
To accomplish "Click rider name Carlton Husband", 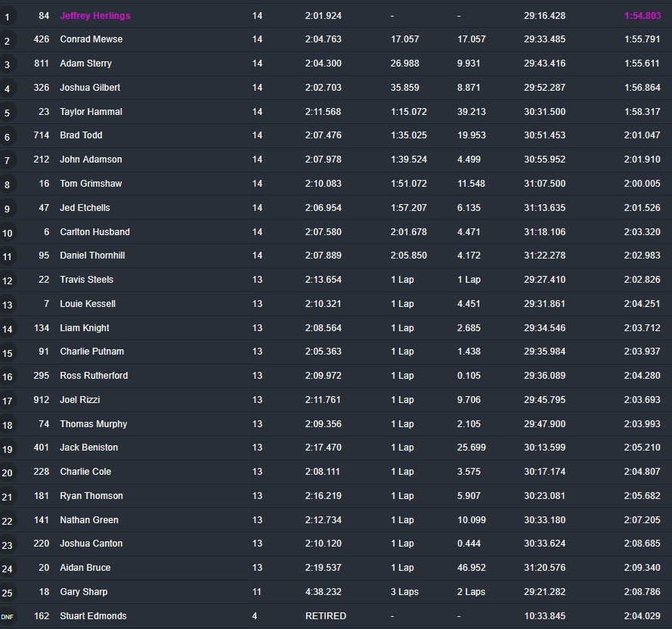I will [x=94, y=232].
